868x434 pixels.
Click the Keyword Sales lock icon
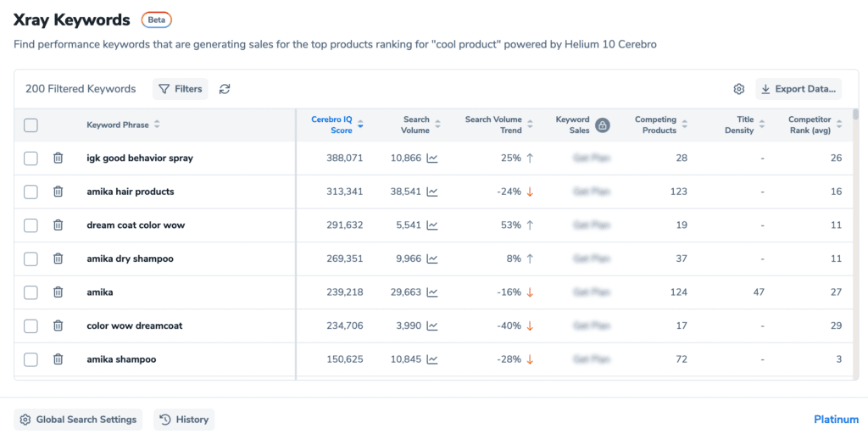[603, 125]
